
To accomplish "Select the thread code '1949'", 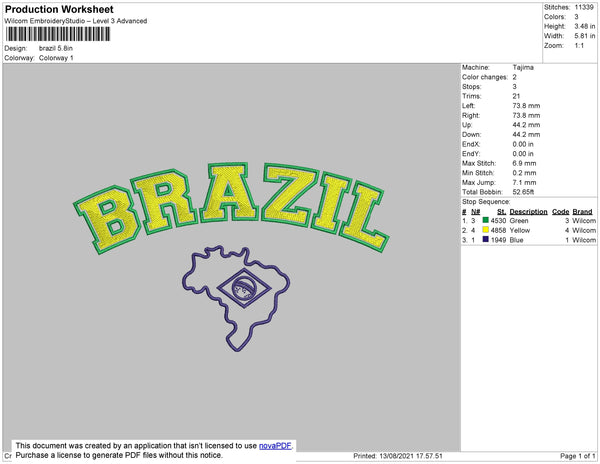I will pos(498,240).
